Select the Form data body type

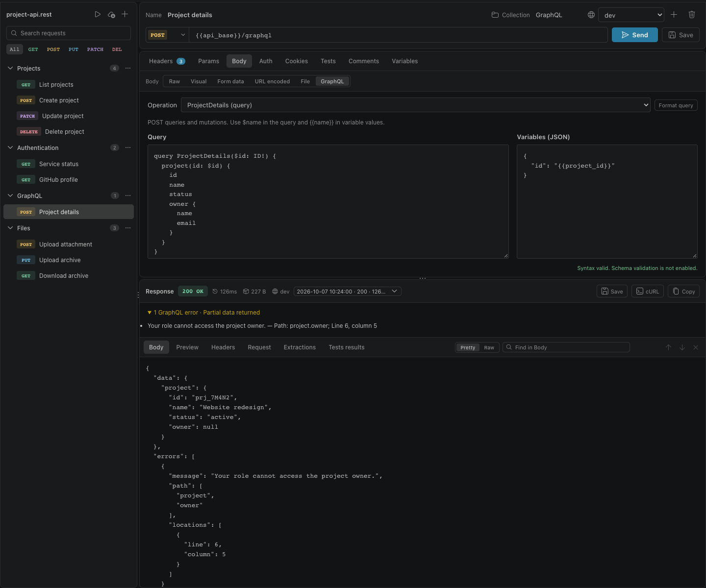pyautogui.click(x=230, y=81)
